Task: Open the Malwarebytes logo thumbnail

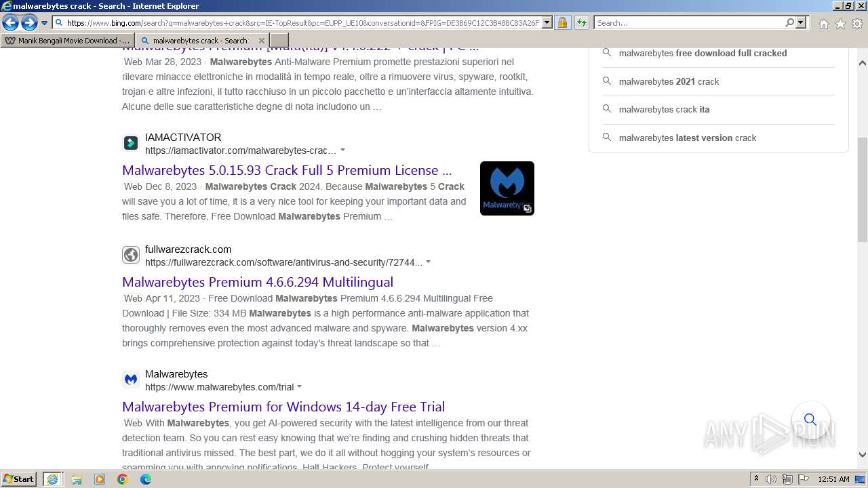Action: coord(507,188)
